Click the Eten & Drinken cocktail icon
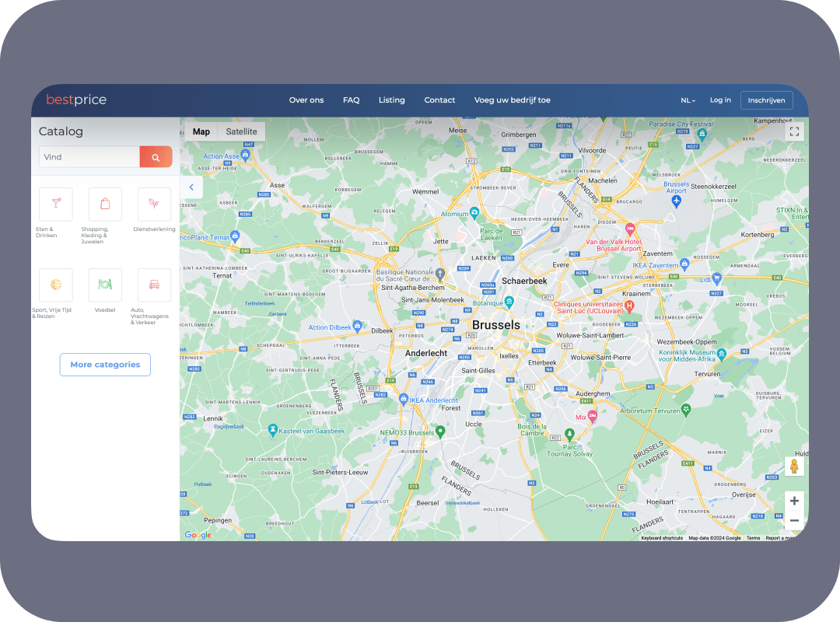The width and height of the screenshot is (840, 622). [x=56, y=204]
